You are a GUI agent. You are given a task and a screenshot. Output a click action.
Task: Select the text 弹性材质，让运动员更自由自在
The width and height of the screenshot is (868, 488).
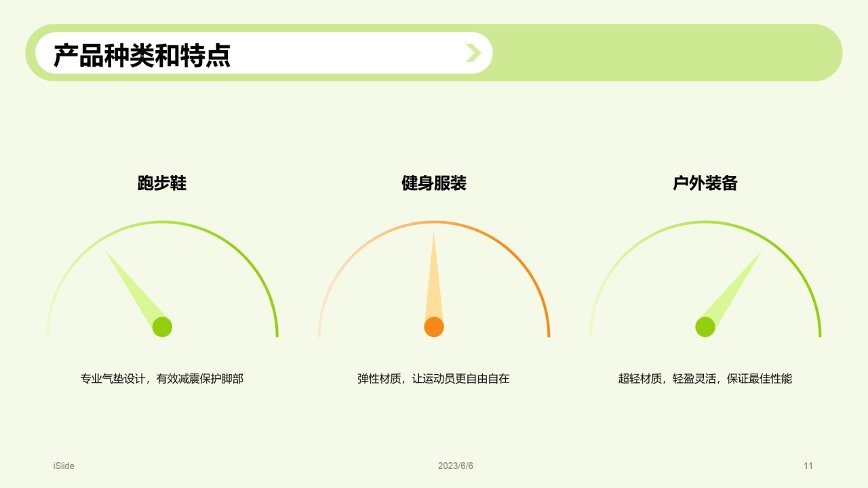[434, 379]
